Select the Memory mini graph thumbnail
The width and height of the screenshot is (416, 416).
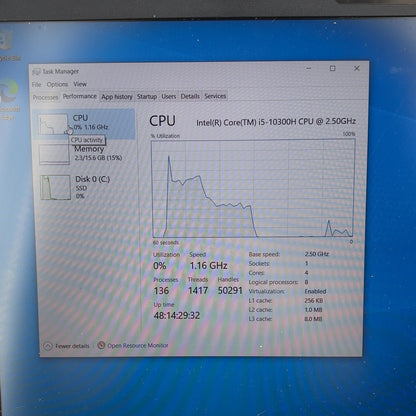(55, 154)
